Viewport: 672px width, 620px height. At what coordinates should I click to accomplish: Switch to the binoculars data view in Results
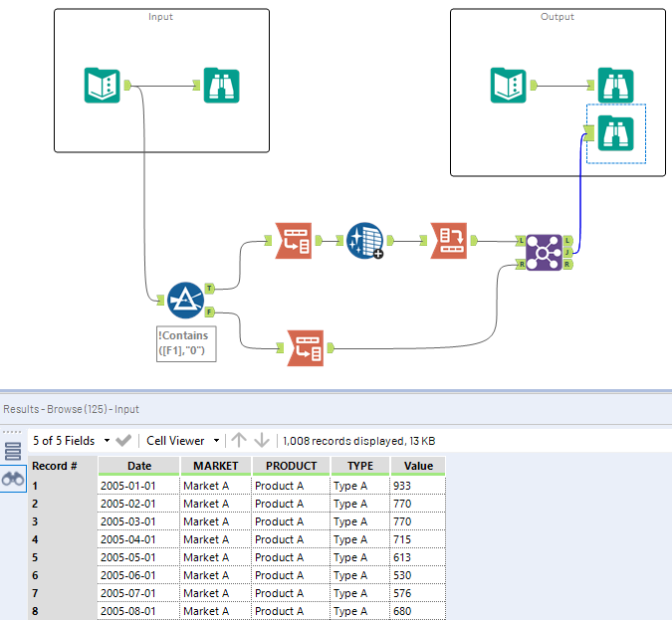click(x=13, y=479)
